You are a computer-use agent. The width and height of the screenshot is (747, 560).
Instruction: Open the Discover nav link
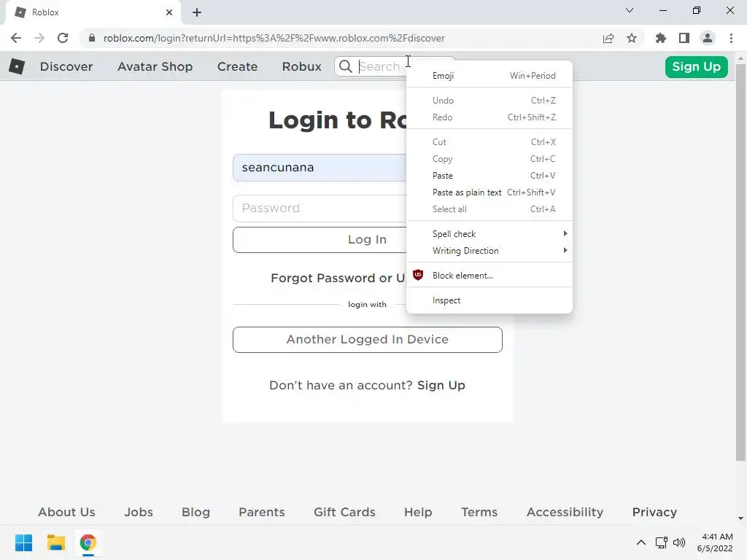coord(66,66)
